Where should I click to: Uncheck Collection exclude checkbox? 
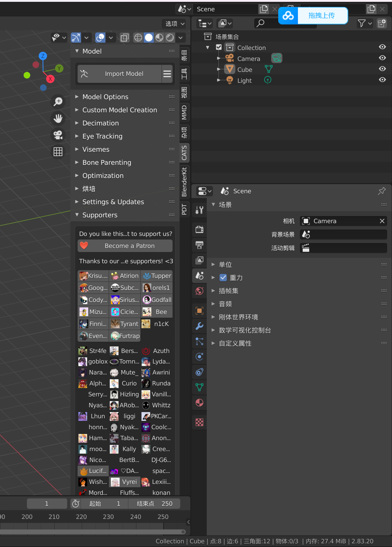219,47
